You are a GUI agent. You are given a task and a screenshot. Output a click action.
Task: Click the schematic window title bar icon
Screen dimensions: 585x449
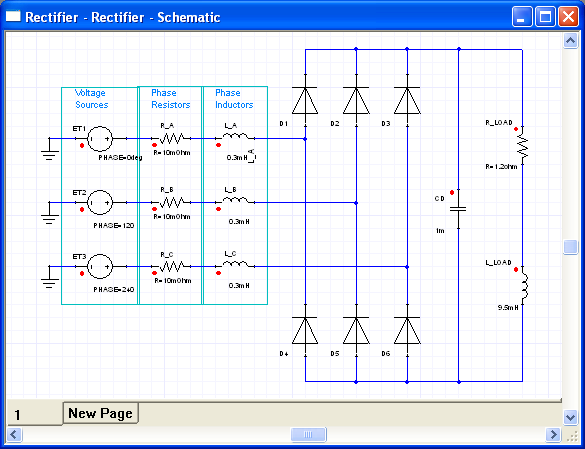13,16
